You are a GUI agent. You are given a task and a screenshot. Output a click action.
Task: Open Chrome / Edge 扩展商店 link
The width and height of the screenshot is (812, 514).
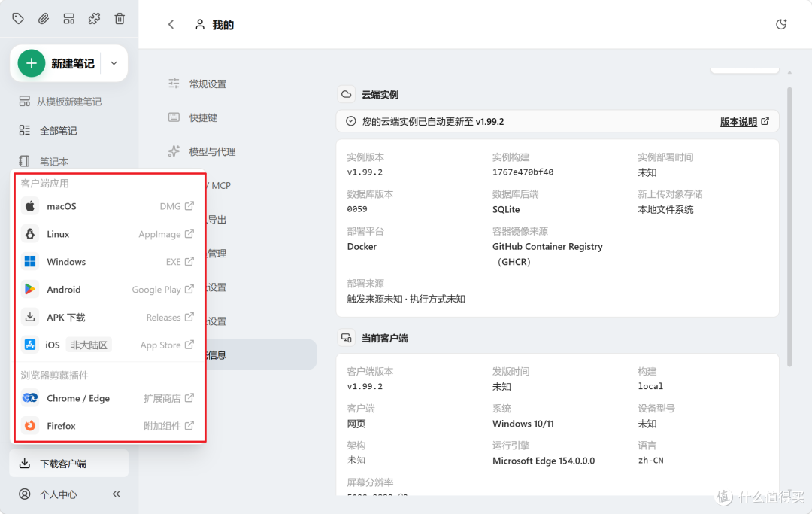(x=168, y=398)
